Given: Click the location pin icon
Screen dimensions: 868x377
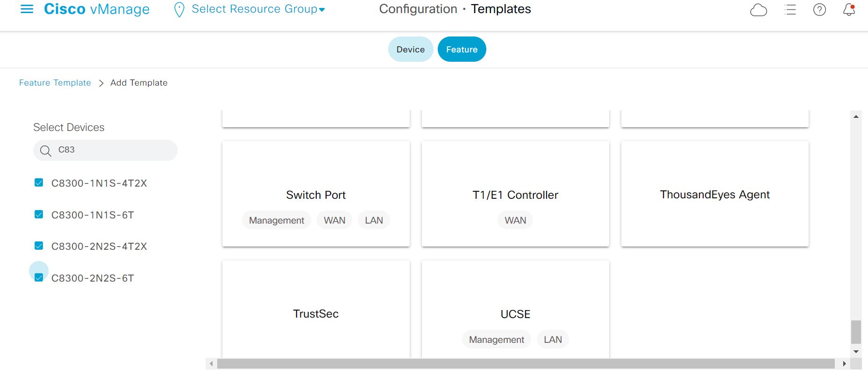Looking at the screenshot, I should click(179, 10).
